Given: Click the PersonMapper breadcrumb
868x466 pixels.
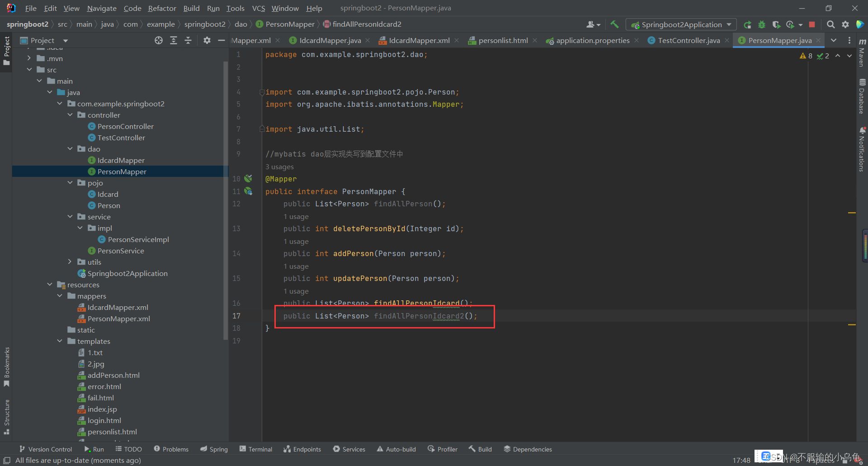Looking at the screenshot, I should pyautogui.click(x=285, y=24).
